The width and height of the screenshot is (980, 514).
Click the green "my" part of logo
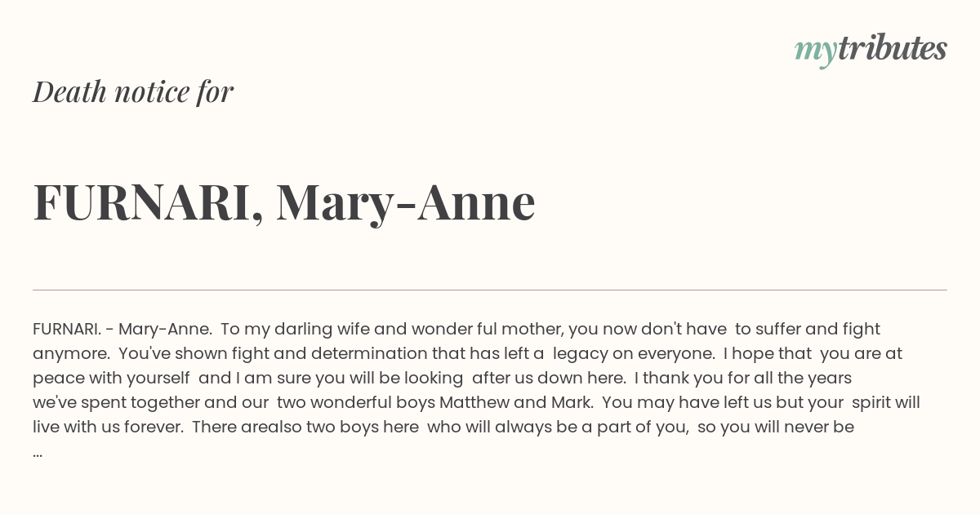(816, 52)
